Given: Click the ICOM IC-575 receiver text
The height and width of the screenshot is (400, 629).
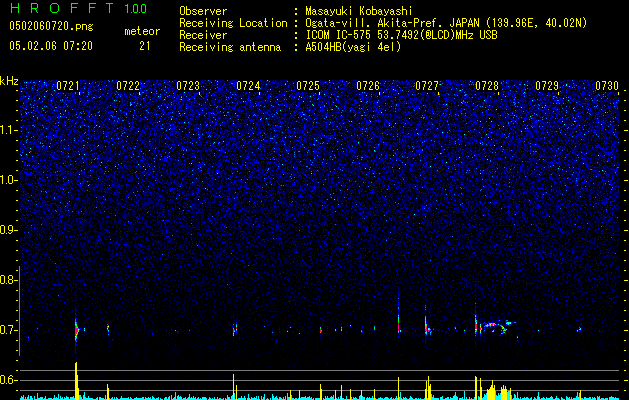Looking at the screenshot, I should [x=402, y=35].
